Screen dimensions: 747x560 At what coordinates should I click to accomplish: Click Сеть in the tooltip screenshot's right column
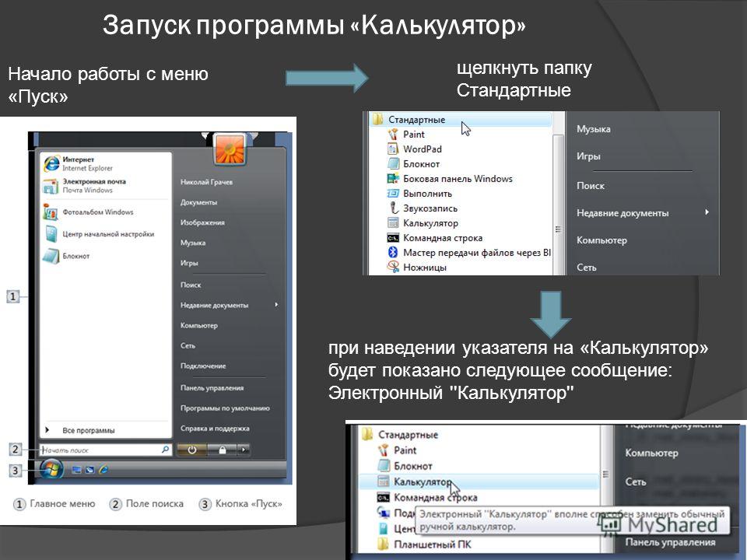pos(636,482)
